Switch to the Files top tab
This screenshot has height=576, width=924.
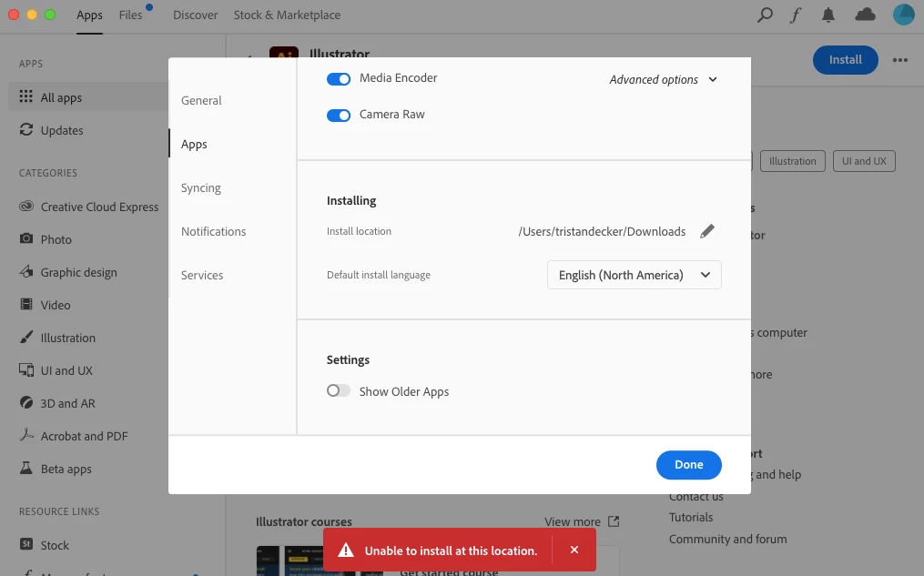point(131,15)
